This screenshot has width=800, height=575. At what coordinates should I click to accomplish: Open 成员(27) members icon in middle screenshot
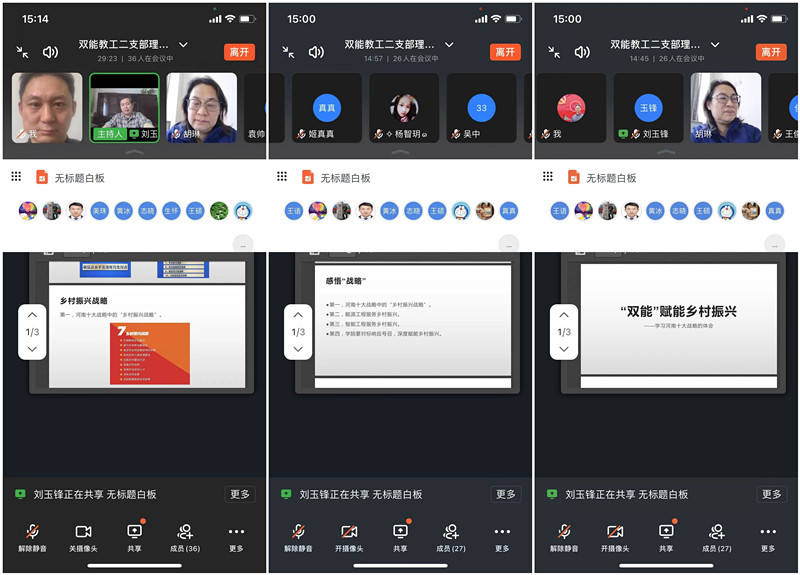451,532
